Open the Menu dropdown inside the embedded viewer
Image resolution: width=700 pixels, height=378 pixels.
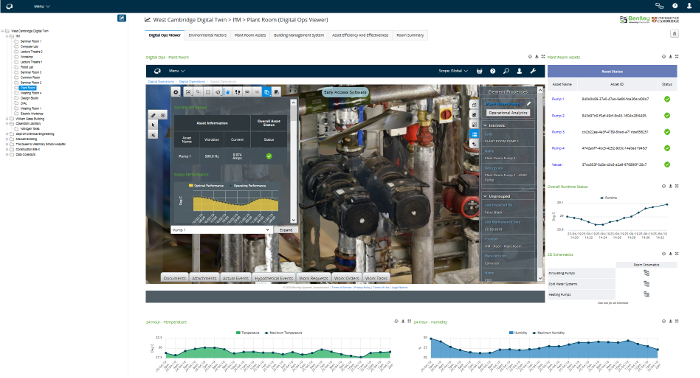coord(177,71)
